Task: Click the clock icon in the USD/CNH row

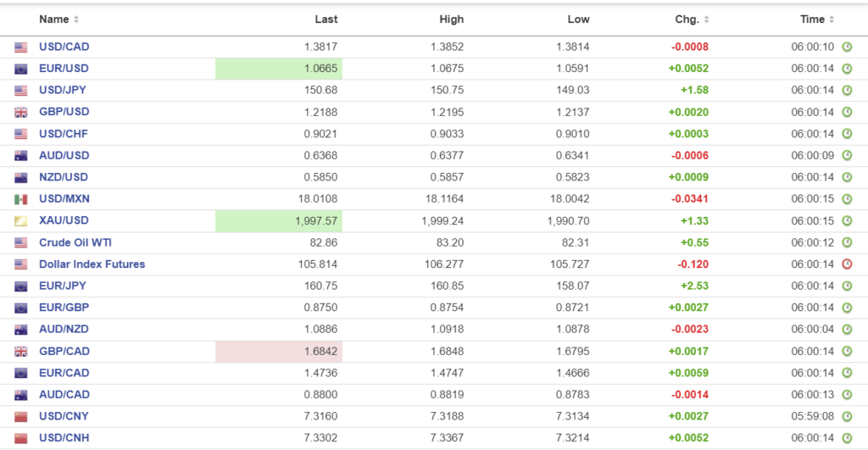Action: (x=847, y=438)
